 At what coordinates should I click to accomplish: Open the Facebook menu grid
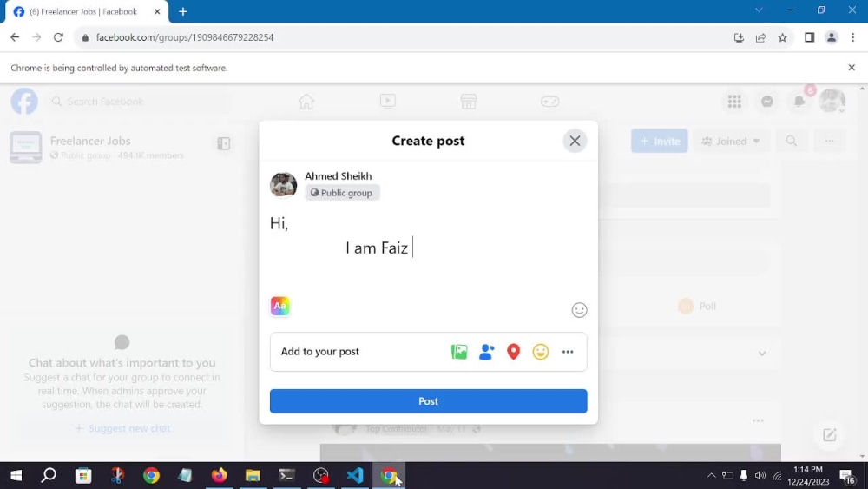coord(734,102)
